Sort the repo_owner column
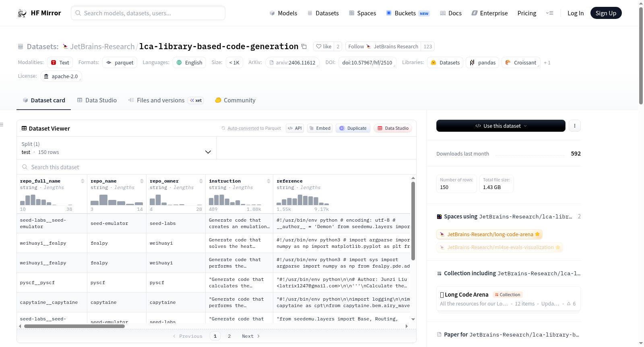The width and height of the screenshot is (644, 347). tap(201, 181)
